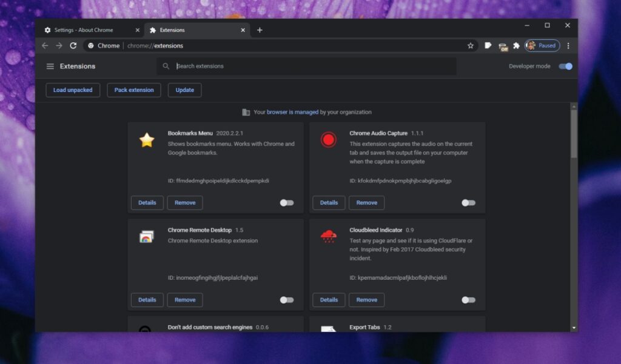Click the Chrome Audio Capture red icon
The image size is (621, 364).
(328, 139)
